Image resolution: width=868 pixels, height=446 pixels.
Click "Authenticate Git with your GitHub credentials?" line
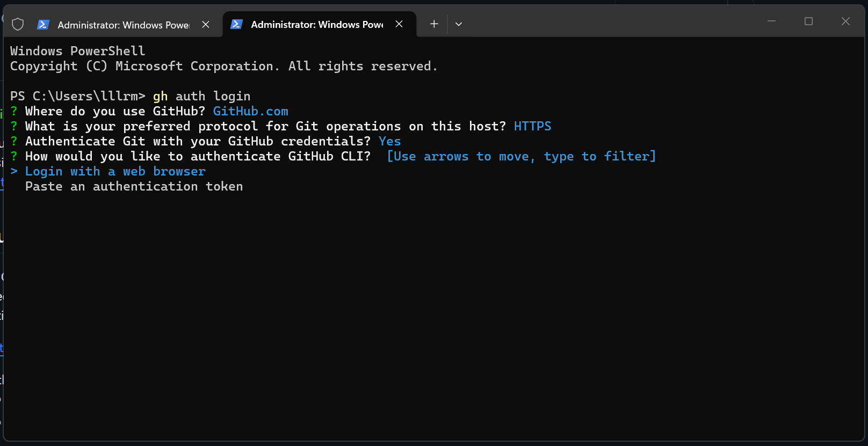(x=198, y=141)
